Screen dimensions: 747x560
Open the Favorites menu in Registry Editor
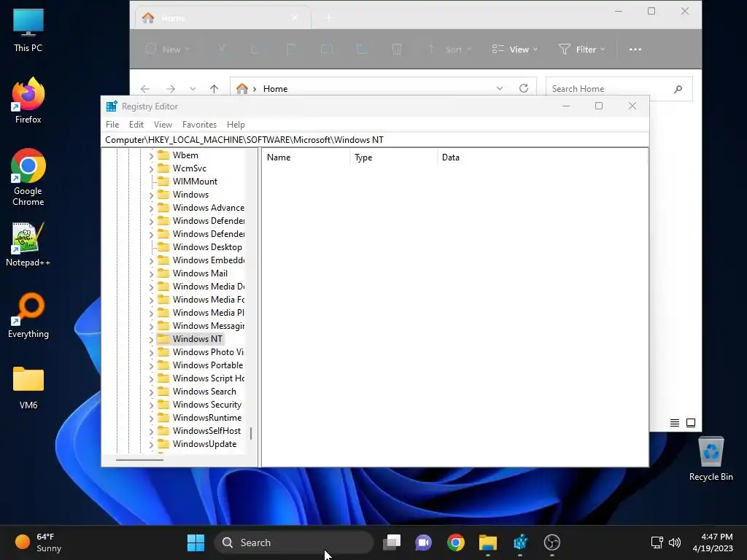point(200,124)
